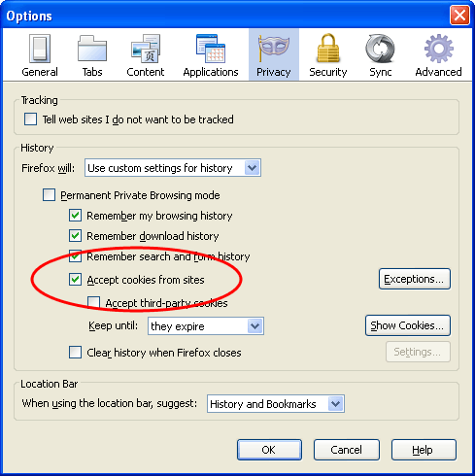The width and height of the screenshot is (475, 476).
Task: Open the location bar suggest dropdown
Action: [x=276, y=403]
